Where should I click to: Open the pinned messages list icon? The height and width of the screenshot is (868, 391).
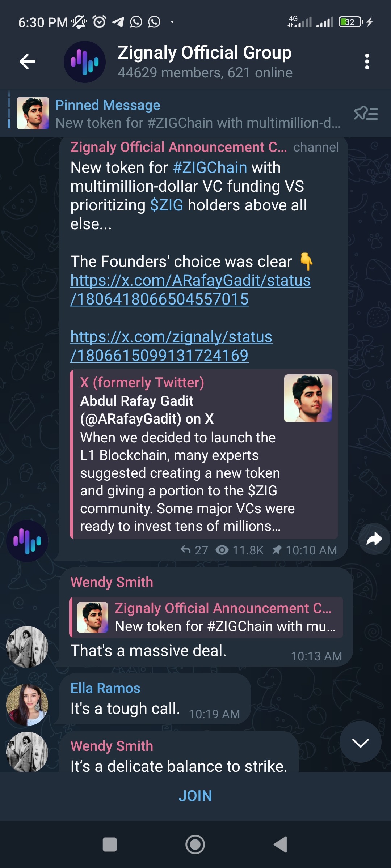tap(366, 114)
